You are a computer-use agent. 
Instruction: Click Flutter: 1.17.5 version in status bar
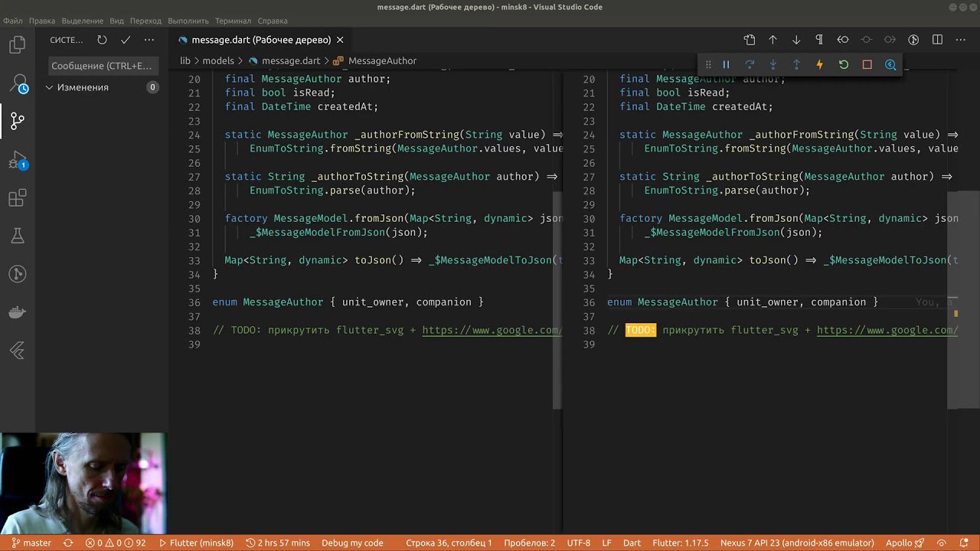pos(681,543)
